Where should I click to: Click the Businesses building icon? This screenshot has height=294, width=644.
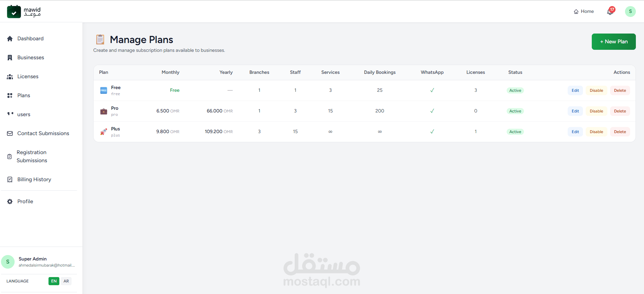click(x=10, y=58)
